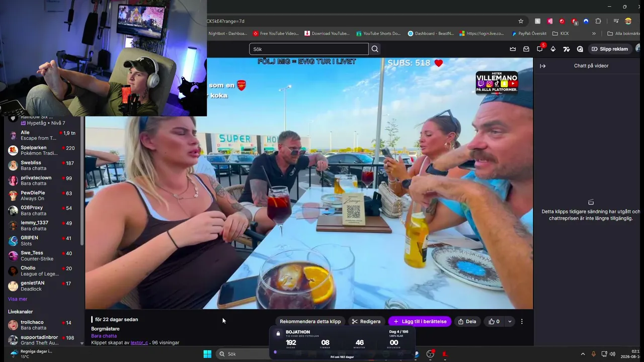Click the Dela share button
This screenshot has width=644, height=362.
[x=467, y=321]
